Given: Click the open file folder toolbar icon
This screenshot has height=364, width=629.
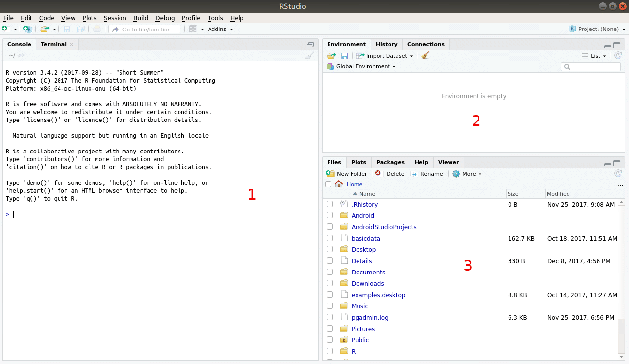Looking at the screenshot, I should tap(44, 30).
